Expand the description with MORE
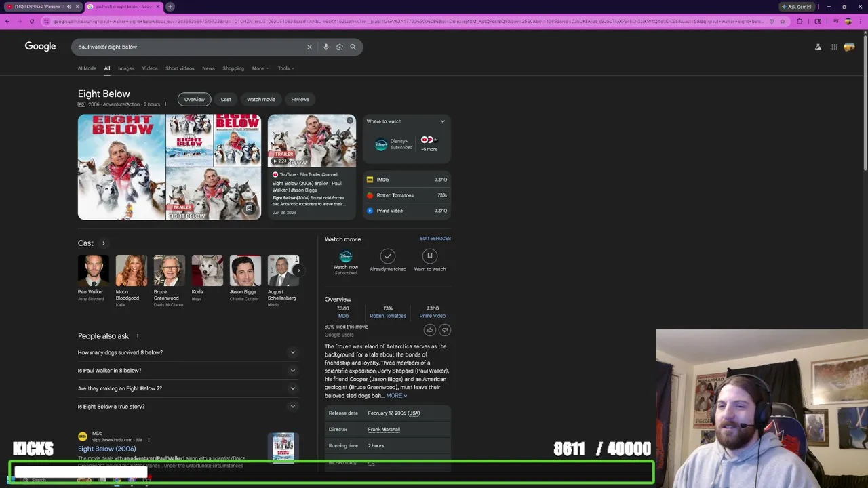868x488 pixels. (x=396, y=396)
